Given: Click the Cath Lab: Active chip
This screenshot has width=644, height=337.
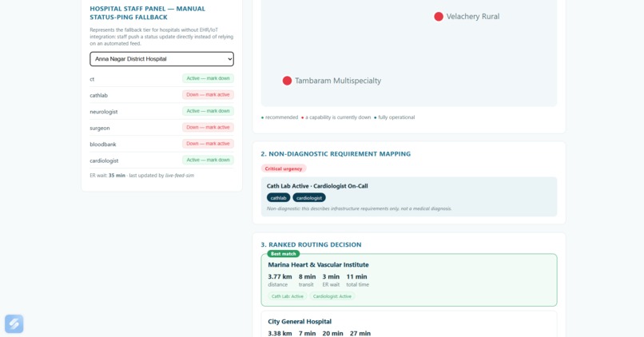Looking at the screenshot, I should [288, 296].
